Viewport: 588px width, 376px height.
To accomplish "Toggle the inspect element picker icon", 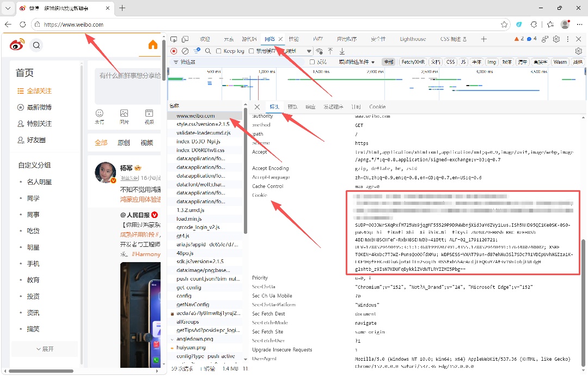I will click(x=174, y=39).
